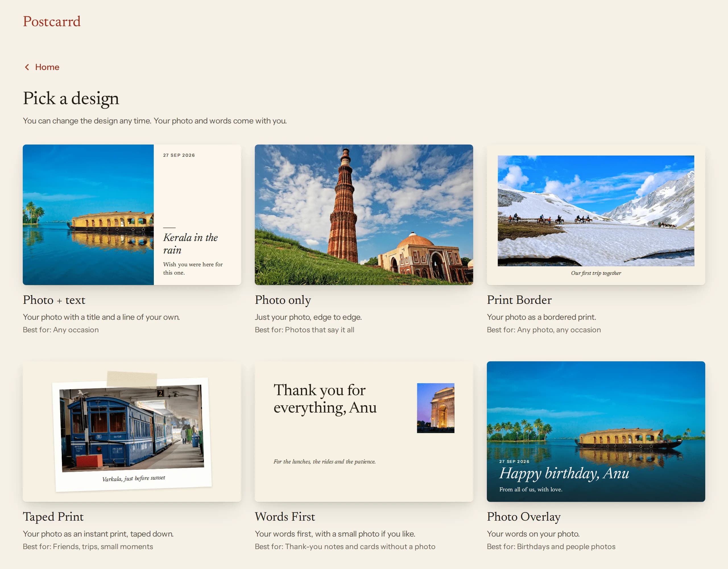Click the small India Gate photo in Words First

tap(435, 408)
